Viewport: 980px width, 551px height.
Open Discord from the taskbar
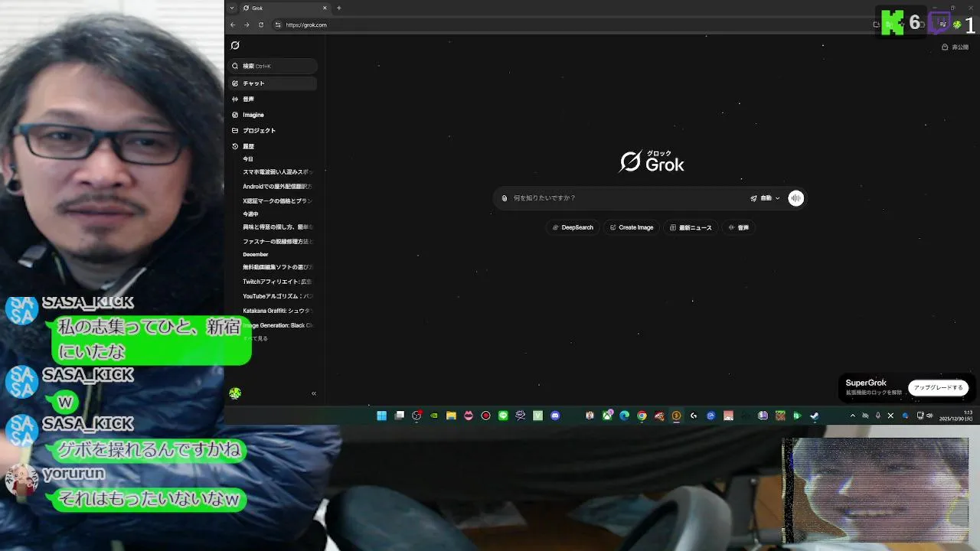pos(555,416)
